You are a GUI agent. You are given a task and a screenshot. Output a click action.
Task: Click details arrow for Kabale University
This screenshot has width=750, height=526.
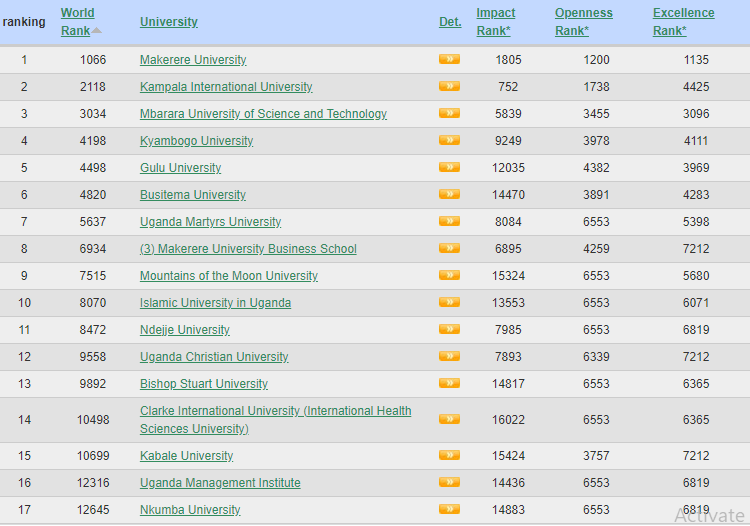[x=449, y=455]
